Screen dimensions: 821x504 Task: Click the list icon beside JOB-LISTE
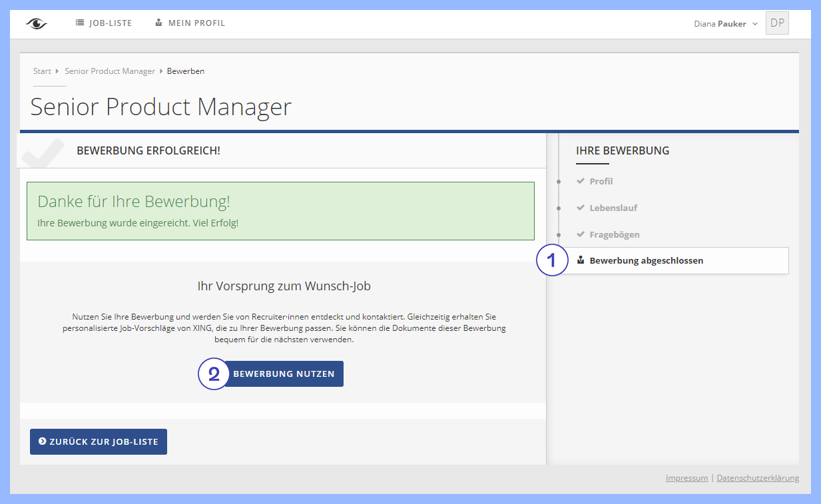[x=80, y=23]
